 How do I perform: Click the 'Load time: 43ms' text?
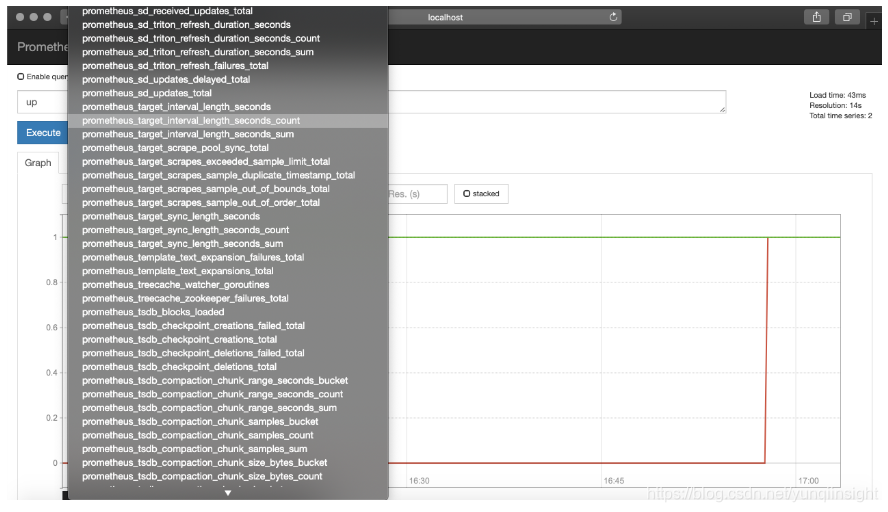click(x=837, y=95)
